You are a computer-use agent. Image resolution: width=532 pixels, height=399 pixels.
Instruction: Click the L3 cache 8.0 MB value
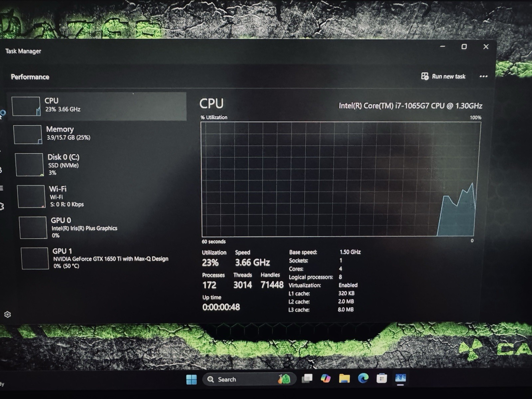346,310
